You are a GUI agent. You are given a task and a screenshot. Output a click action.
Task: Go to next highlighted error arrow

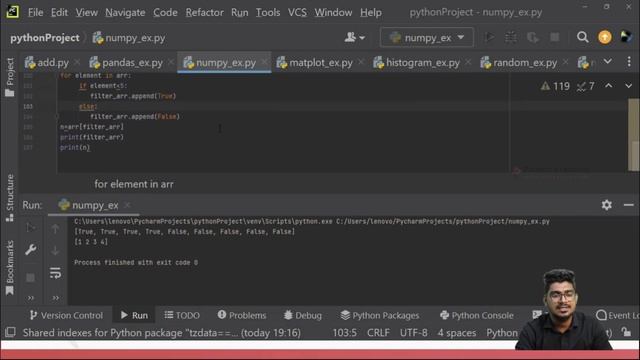pyautogui.click(x=628, y=86)
